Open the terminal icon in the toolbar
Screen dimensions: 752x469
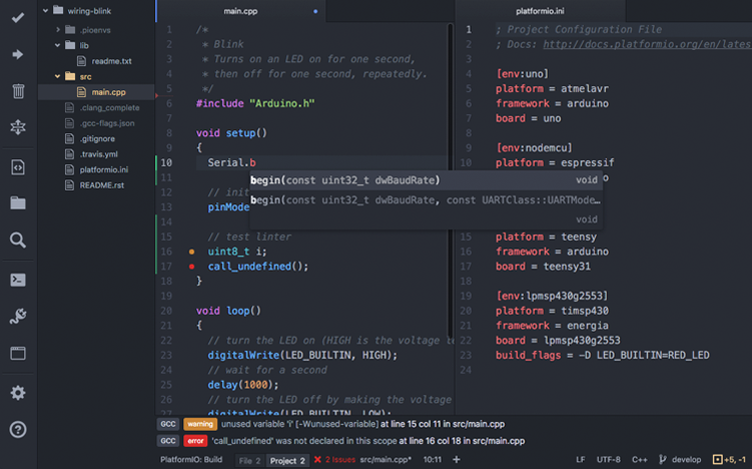tap(17, 279)
